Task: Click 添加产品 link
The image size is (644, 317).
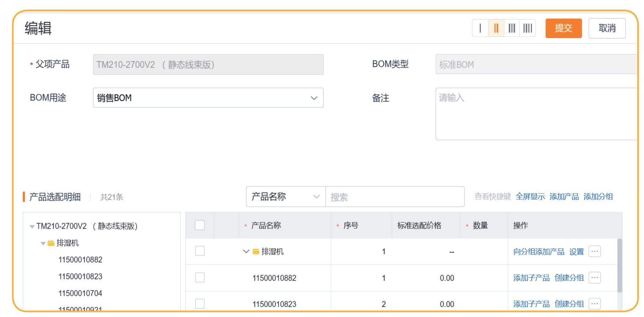Action: click(x=564, y=197)
